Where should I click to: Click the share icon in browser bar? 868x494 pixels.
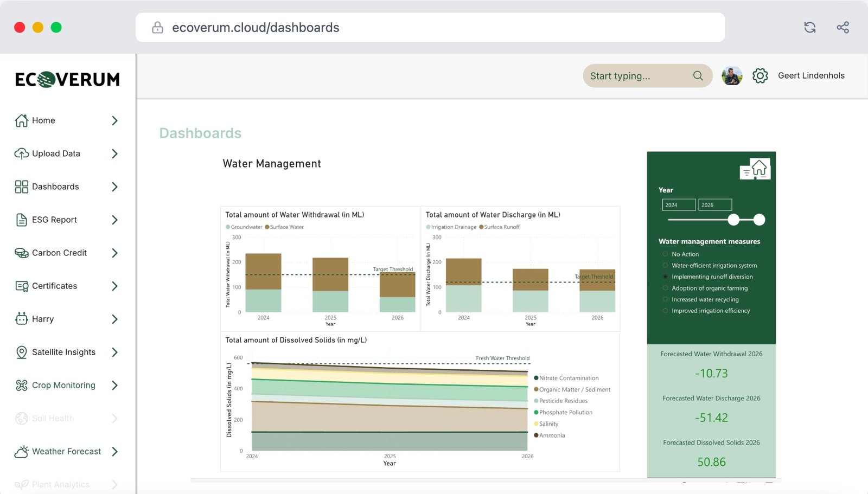(x=843, y=28)
